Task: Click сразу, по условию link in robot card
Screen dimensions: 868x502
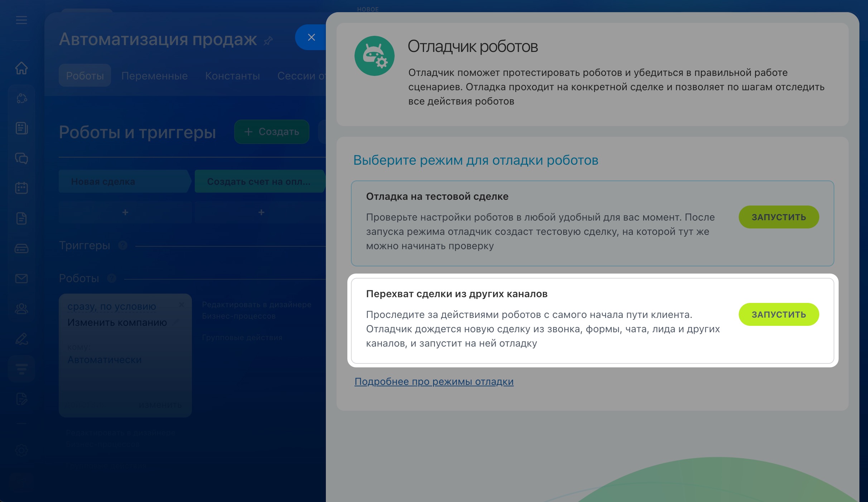Action: pyautogui.click(x=112, y=306)
